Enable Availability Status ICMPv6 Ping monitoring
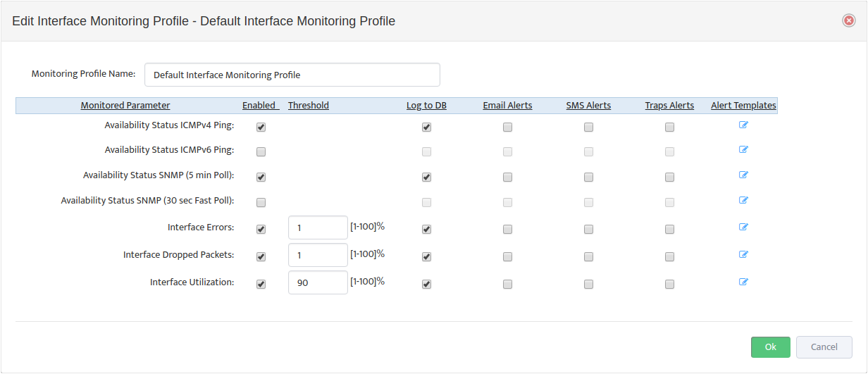The width and height of the screenshot is (868, 374). [x=261, y=151]
